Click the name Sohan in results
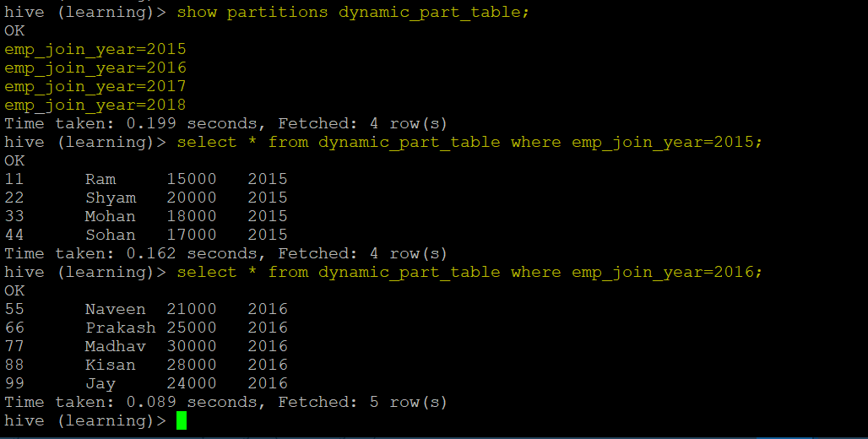 click(110, 236)
